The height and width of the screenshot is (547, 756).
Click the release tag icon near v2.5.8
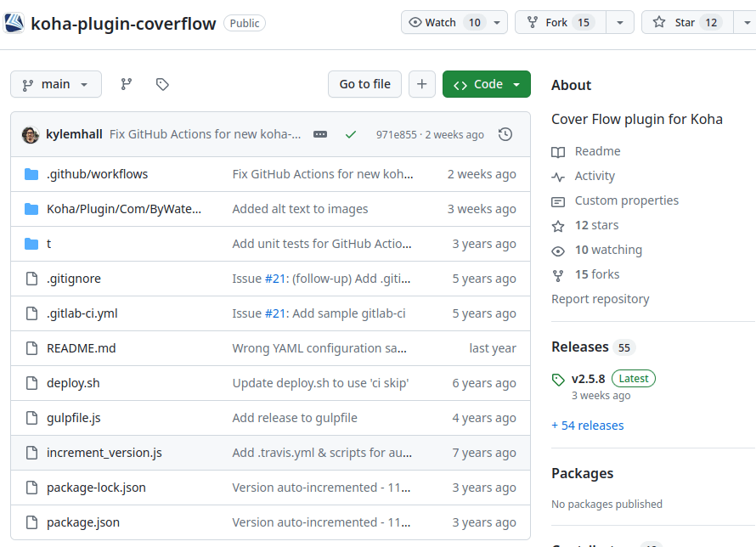(558, 380)
